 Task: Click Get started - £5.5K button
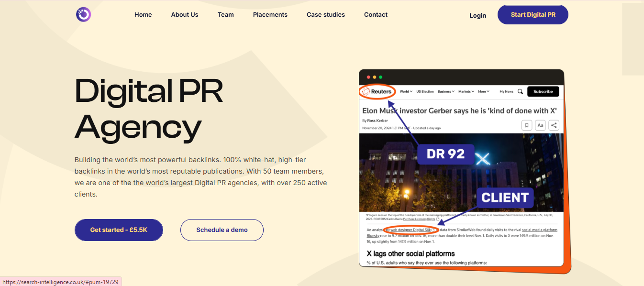click(119, 230)
